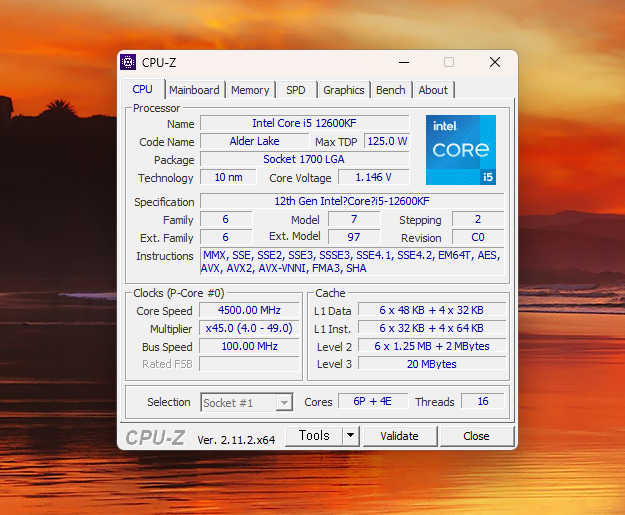Click the CPU-Z app icon in title bar
Viewport: 625px width, 515px height.
tap(128, 62)
